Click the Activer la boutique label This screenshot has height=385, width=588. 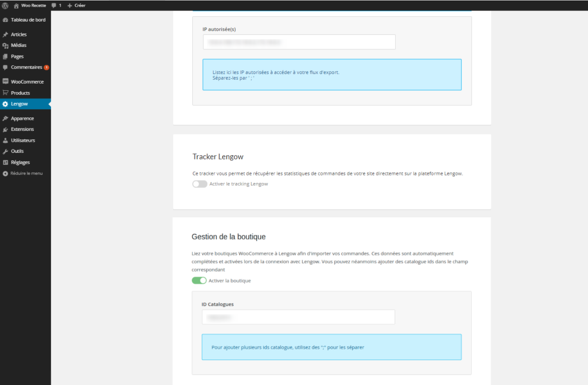coord(230,281)
